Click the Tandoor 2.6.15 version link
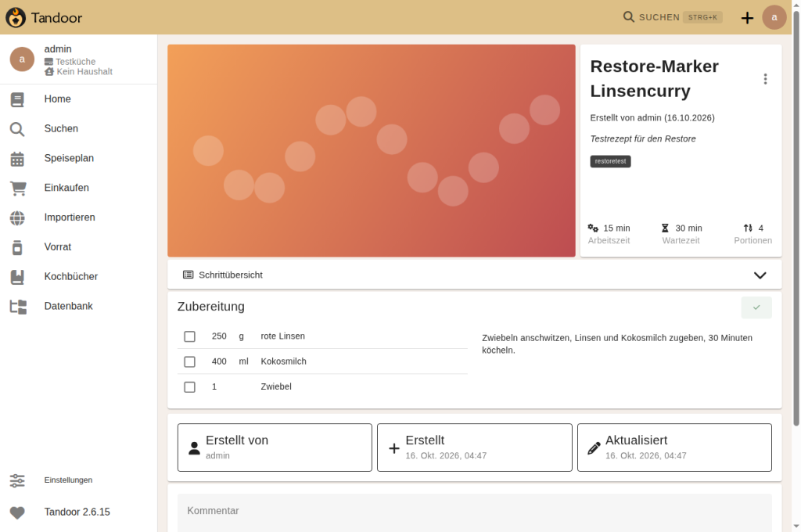The image size is (801, 532). (79, 512)
